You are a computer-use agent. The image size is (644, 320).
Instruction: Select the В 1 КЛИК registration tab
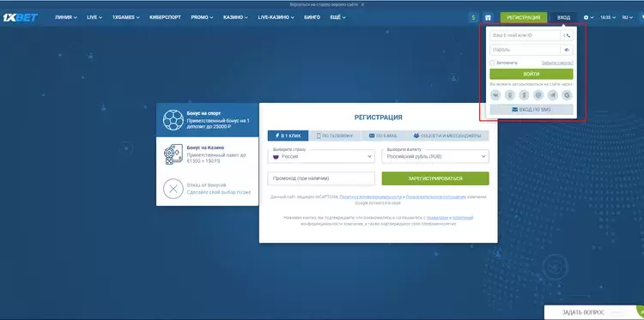pos(288,136)
